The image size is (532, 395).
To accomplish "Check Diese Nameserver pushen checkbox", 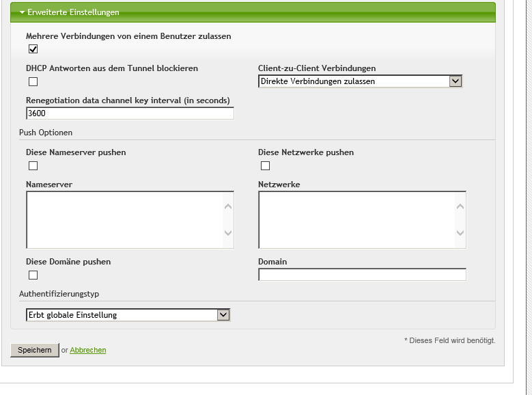I will pos(33,165).
